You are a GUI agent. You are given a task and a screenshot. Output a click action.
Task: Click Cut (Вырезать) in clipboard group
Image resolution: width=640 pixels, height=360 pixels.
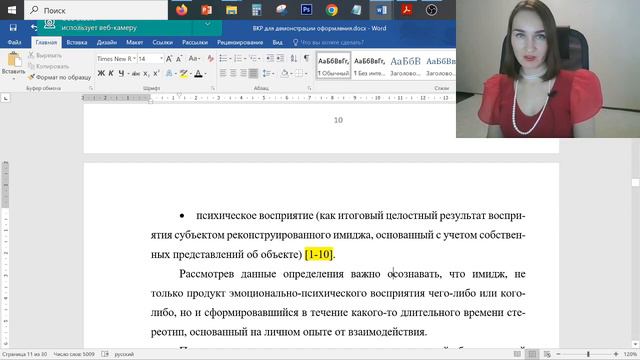(x=45, y=55)
